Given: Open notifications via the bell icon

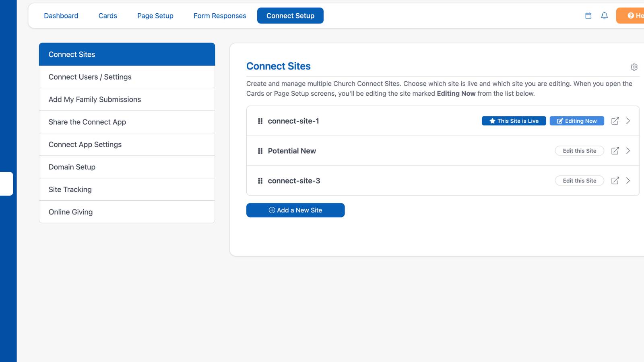Looking at the screenshot, I should pos(604,16).
